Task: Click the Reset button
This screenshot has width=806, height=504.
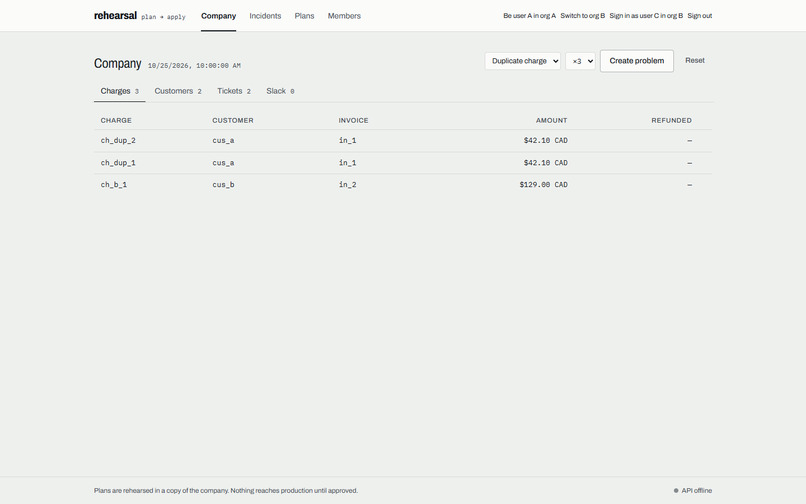Action: [695, 61]
